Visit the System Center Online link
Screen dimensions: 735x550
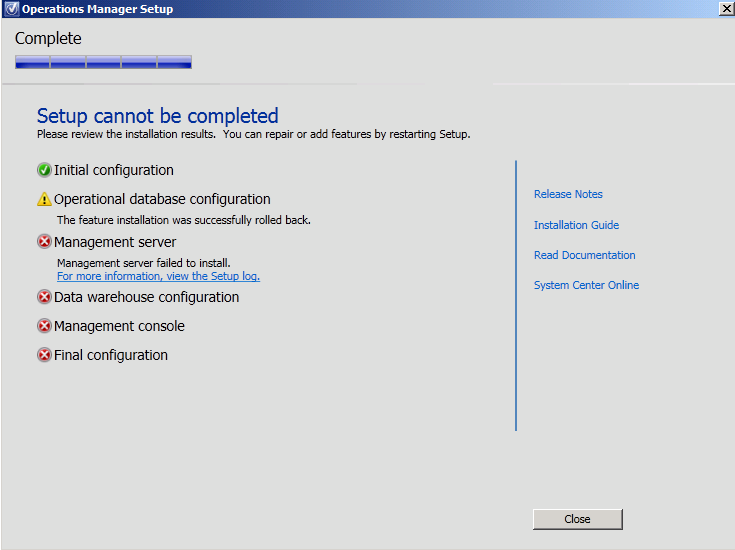point(586,285)
